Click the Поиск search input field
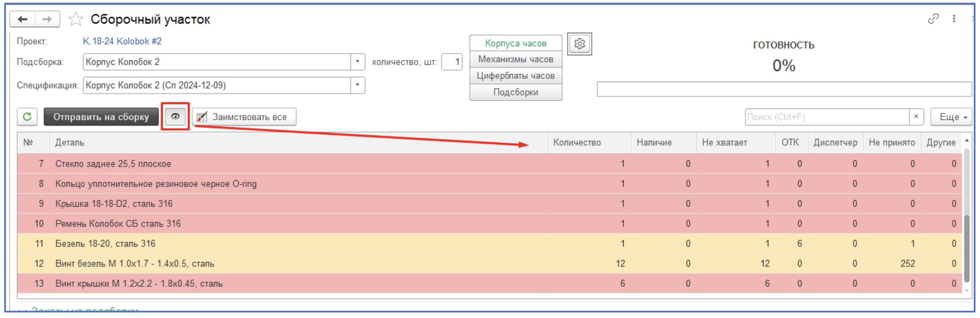Image resolution: width=980 pixels, height=318 pixels. (826, 117)
